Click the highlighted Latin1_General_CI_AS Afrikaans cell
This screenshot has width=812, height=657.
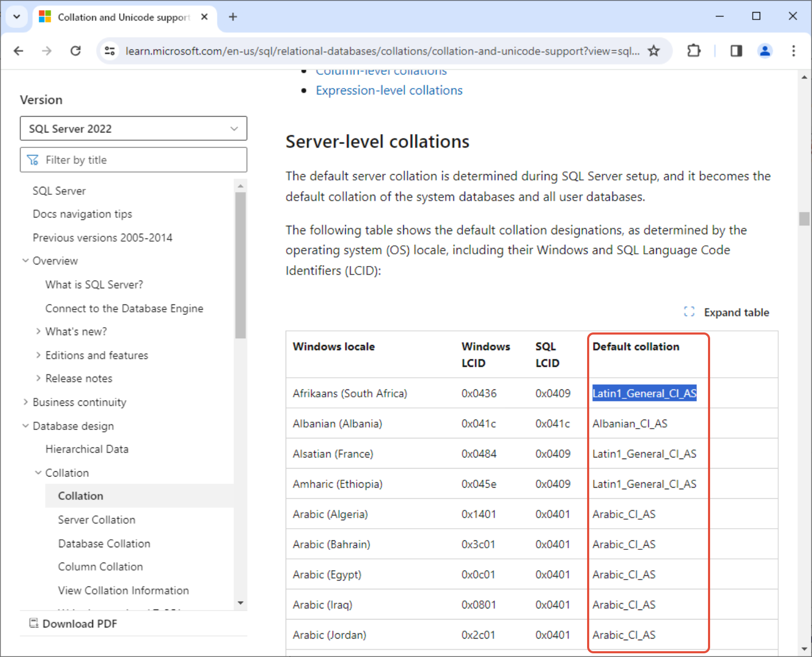644,393
